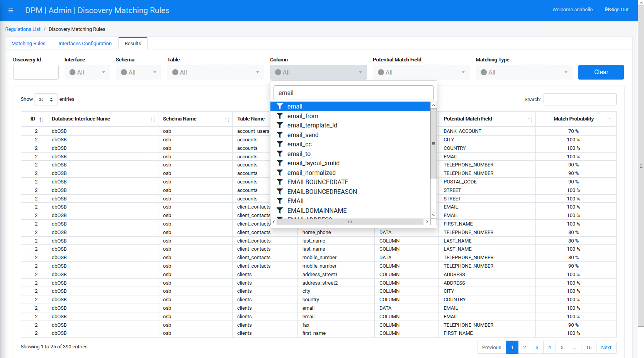Click the account_users table name cell

coord(253,131)
